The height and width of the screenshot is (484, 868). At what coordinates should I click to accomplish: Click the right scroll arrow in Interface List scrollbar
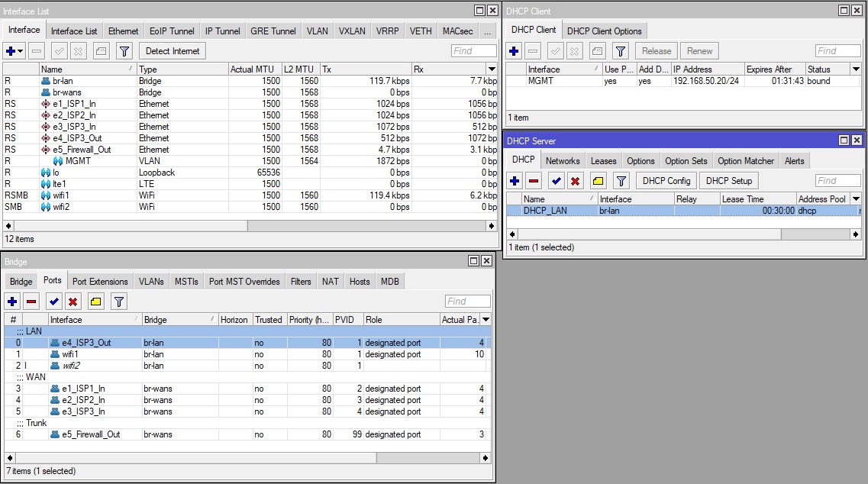(x=491, y=226)
